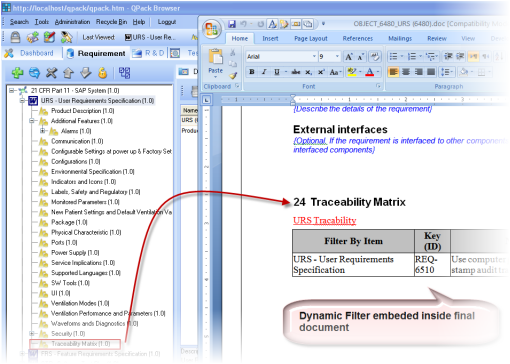510x364 pixels.
Task: Click the Format Painter brush icon
Action: click(x=233, y=76)
